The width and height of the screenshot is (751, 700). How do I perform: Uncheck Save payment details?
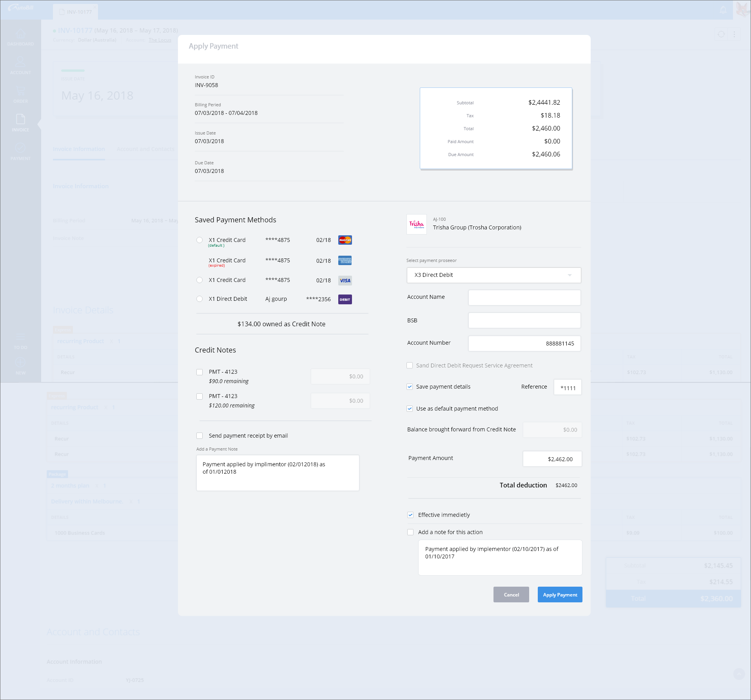coord(410,387)
